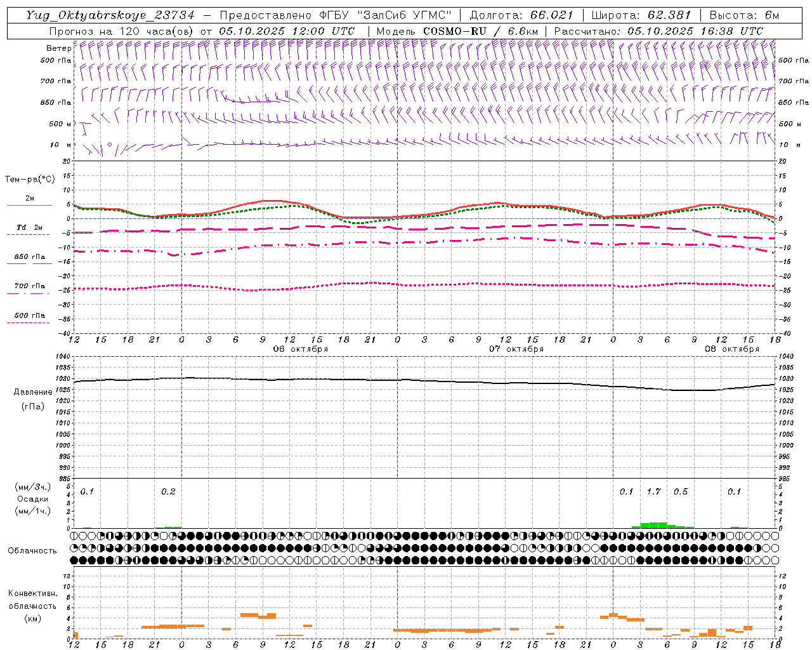Screen dimensions: 812x650
Task: Select the '(гПа)' unit under Давление
Action: coord(32,407)
